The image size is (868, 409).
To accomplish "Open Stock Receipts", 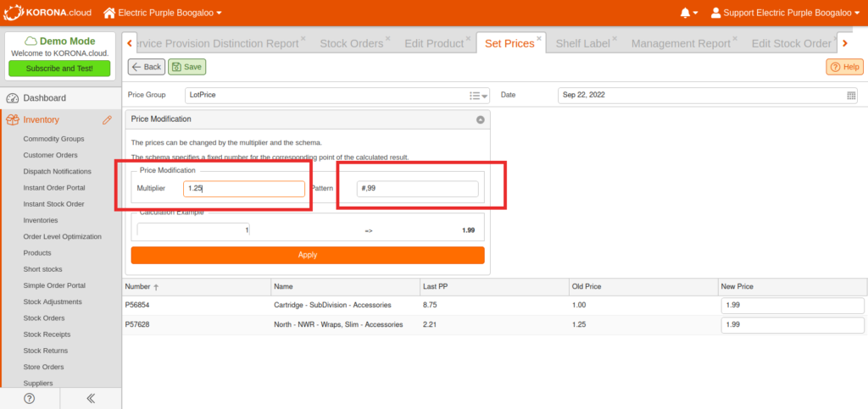I will tap(47, 334).
